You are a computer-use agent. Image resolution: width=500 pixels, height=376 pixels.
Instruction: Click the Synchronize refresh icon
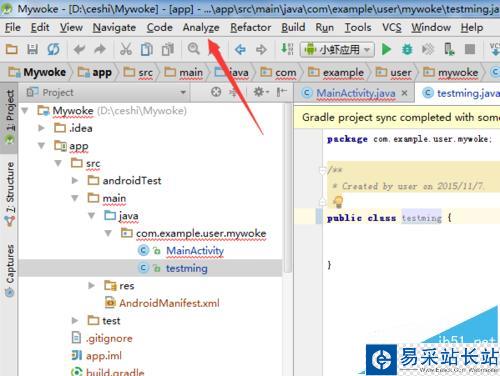pyautogui.click(x=53, y=49)
